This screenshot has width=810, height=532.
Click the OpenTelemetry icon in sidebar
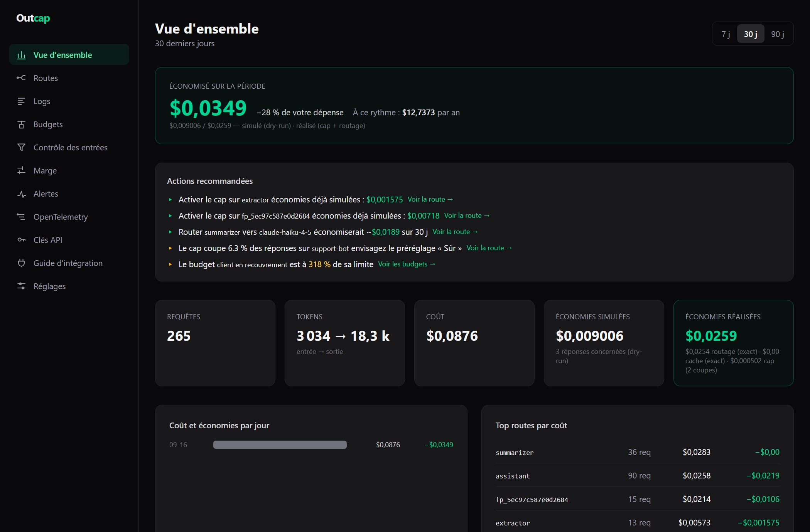pyautogui.click(x=22, y=217)
